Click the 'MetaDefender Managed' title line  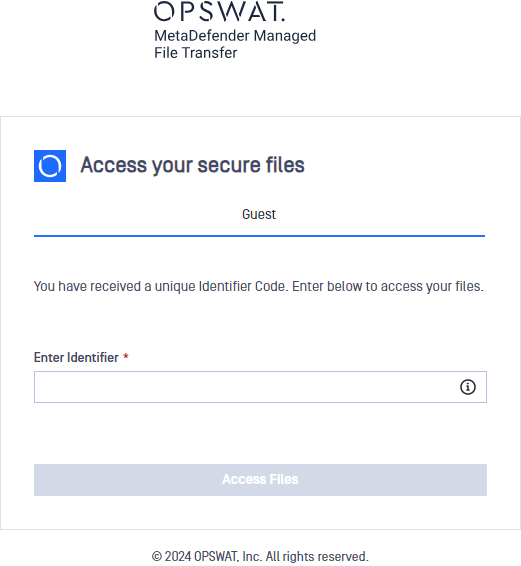(235, 36)
